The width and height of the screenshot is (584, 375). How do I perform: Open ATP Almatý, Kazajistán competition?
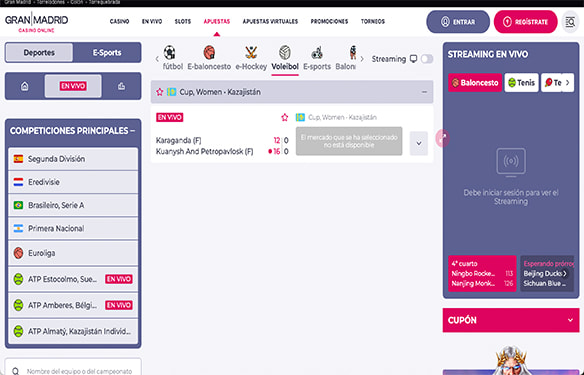tap(73, 331)
